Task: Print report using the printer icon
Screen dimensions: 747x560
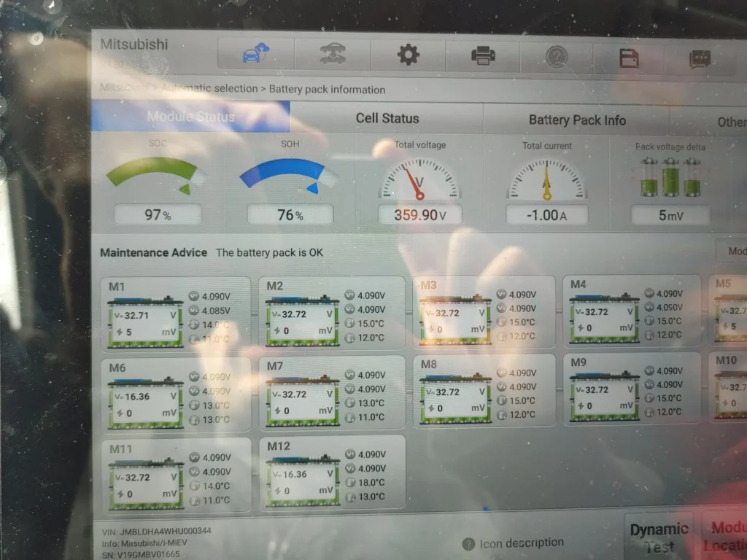Action: (x=483, y=55)
